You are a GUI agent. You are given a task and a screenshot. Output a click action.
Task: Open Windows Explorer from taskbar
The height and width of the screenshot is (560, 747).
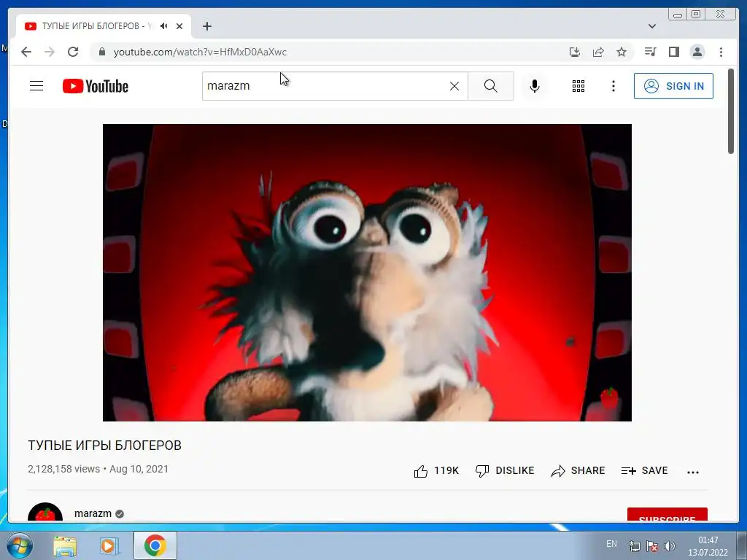pyautogui.click(x=65, y=545)
